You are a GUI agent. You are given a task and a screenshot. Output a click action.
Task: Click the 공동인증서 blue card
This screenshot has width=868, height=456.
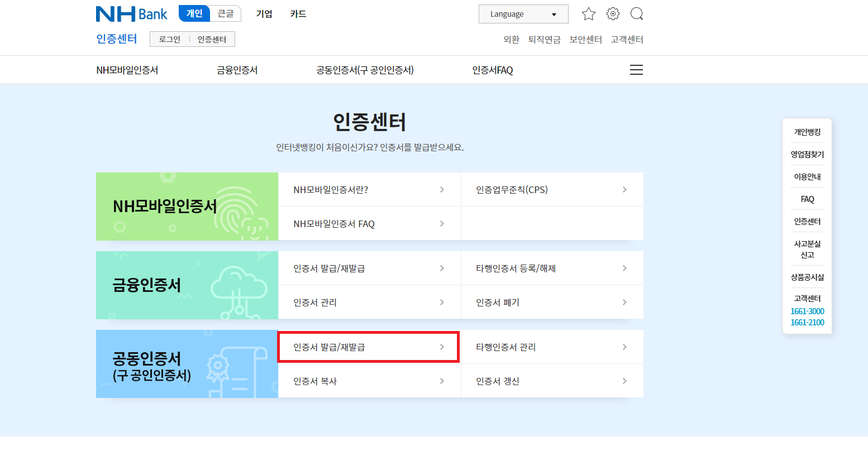coord(187,364)
